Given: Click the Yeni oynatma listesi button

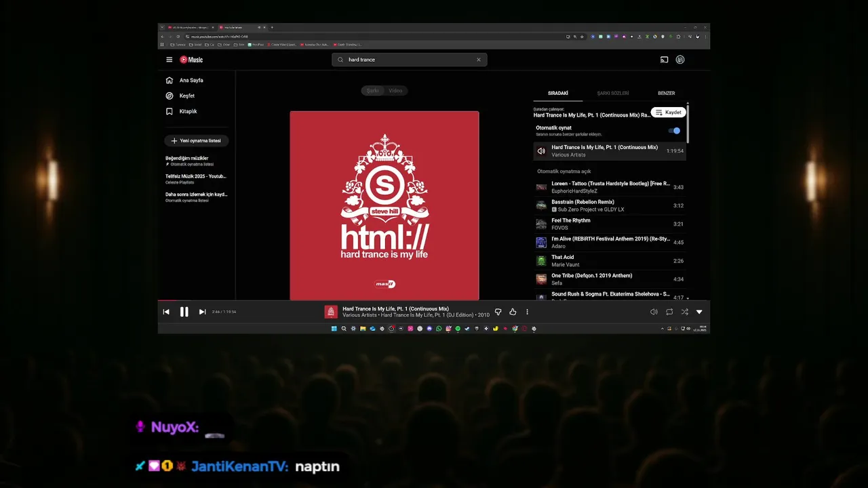Looking at the screenshot, I should coord(197,141).
